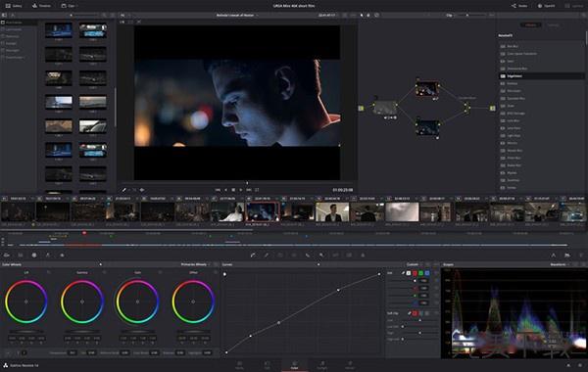Viewport: 588px width, 372px height.
Task: Click the OpenFX list scrollbar
Action: (586, 38)
